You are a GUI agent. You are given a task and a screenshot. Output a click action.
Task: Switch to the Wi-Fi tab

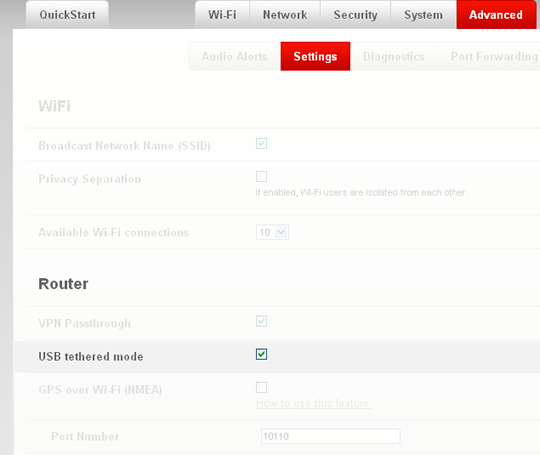coord(222,15)
